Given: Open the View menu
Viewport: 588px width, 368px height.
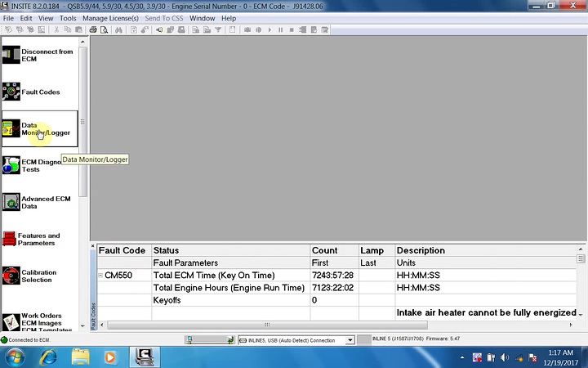Looking at the screenshot, I should point(46,18).
